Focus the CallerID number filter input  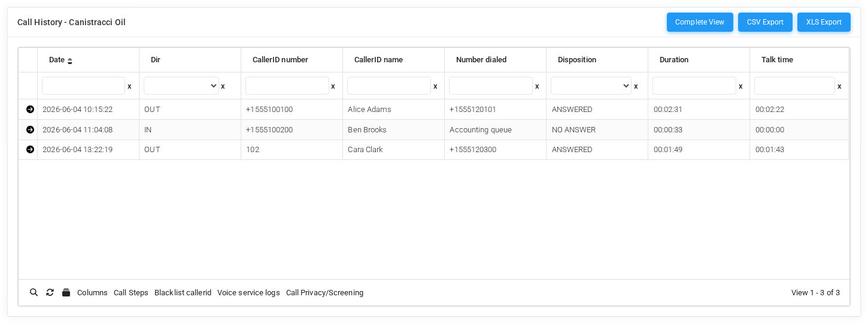pyautogui.click(x=287, y=86)
